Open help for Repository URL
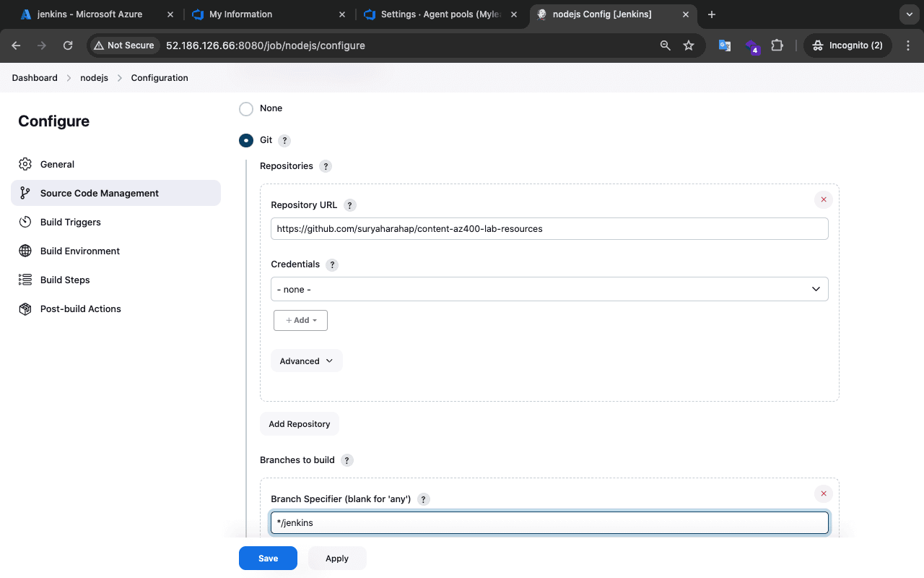This screenshot has height=578, width=924. coord(350,205)
